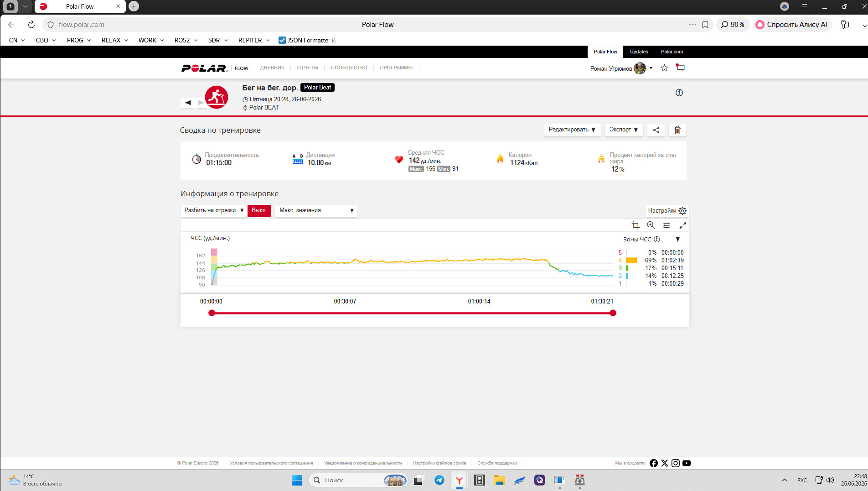Click the zoom-in magnifier above the chart
Image resolution: width=868 pixels, height=491 pixels.
click(651, 225)
